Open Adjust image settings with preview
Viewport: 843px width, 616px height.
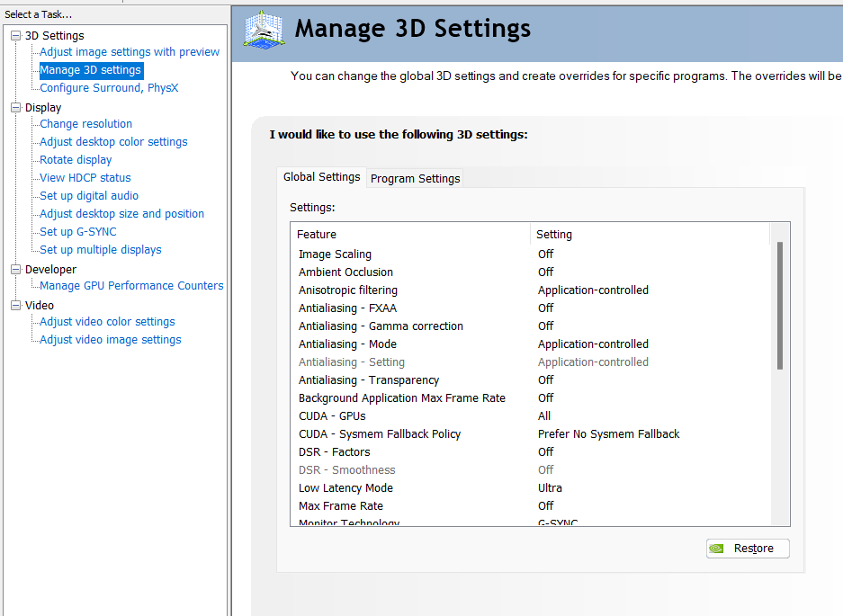pos(130,52)
